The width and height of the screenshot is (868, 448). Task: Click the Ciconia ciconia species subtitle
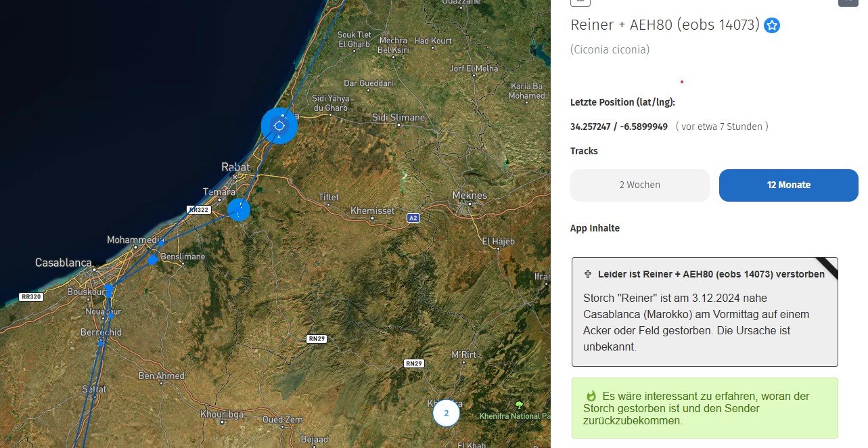(x=610, y=49)
